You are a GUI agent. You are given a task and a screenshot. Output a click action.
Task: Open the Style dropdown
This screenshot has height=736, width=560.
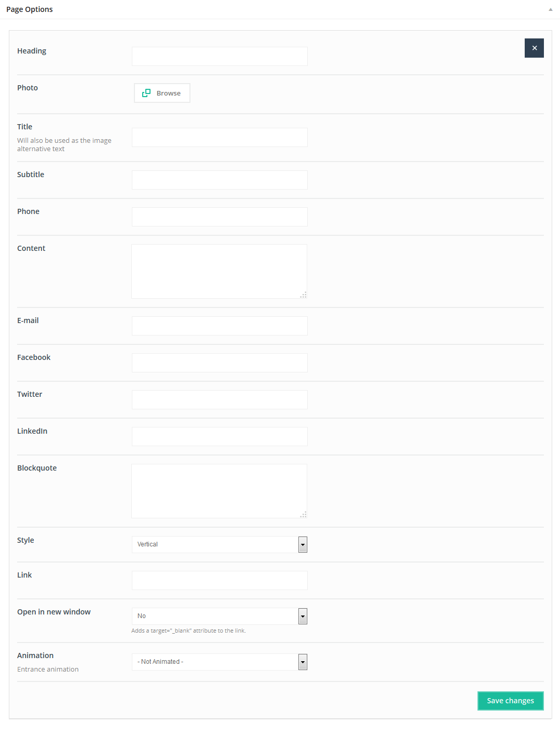(220, 544)
